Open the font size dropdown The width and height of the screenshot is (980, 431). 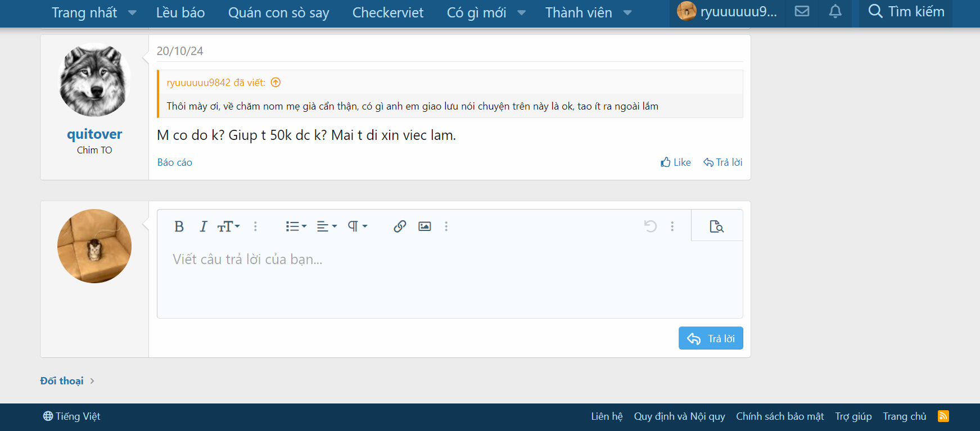(228, 226)
